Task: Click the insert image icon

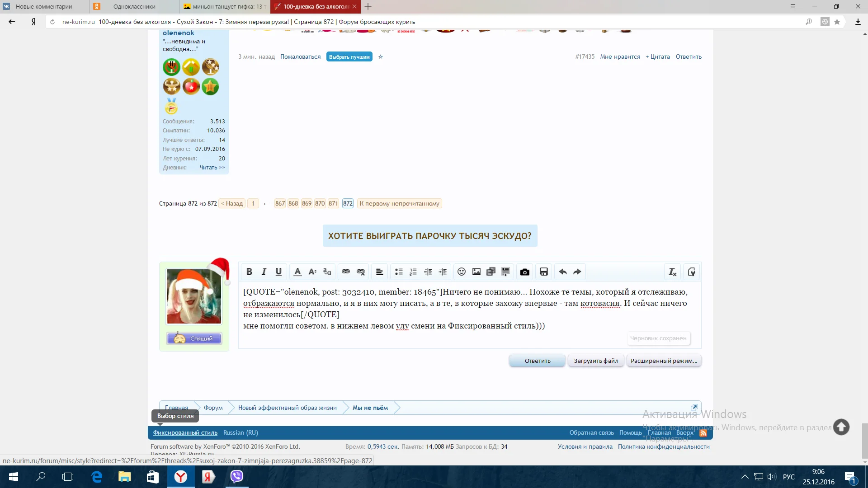Action: [476, 272]
